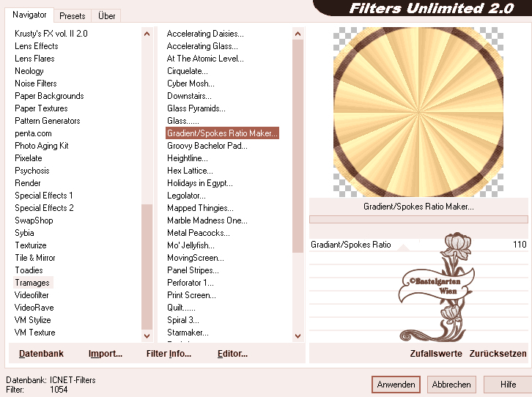Select the Render category
The height and width of the screenshot is (397, 532).
28,183
